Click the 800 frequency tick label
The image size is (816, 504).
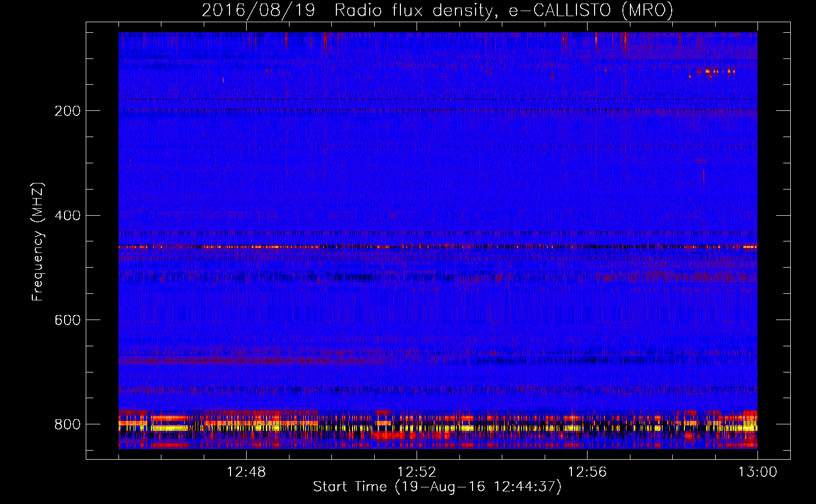(67, 424)
